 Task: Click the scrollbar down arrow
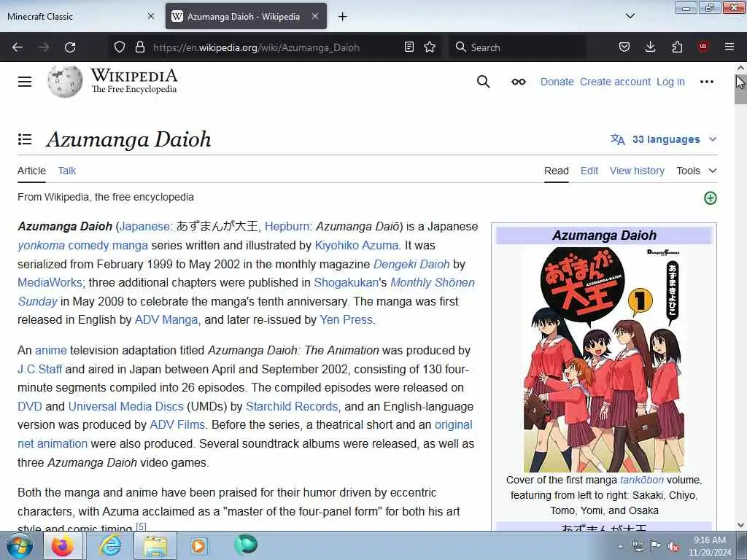pos(740,525)
